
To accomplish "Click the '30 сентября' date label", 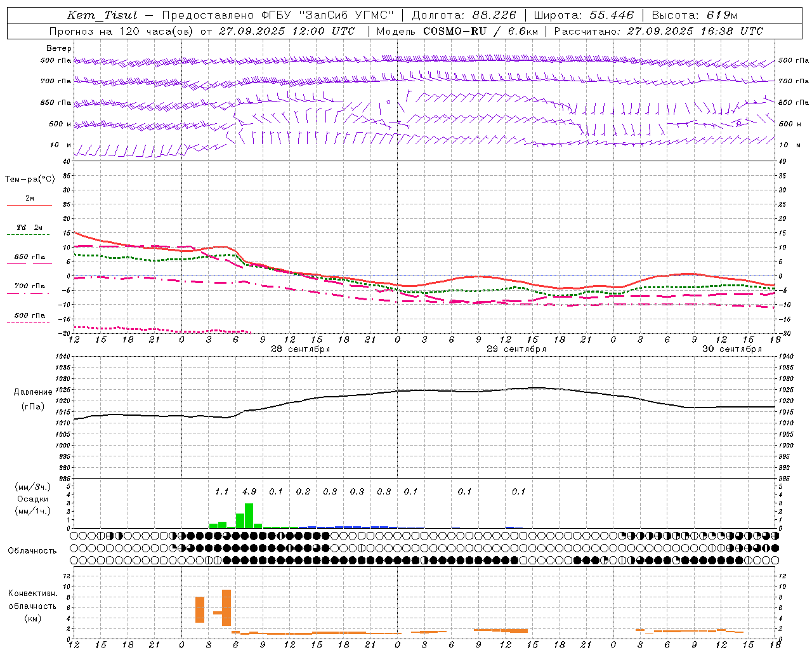I will 732,349.
